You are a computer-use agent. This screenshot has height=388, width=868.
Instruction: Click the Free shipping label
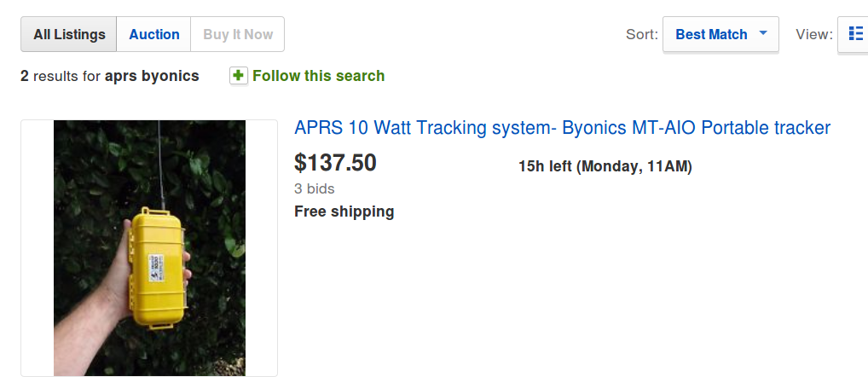point(344,211)
